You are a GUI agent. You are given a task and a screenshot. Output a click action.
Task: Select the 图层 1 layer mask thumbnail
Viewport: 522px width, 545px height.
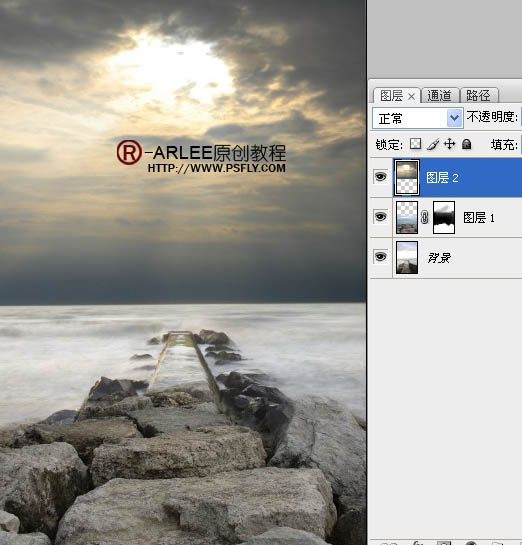pos(444,218)
